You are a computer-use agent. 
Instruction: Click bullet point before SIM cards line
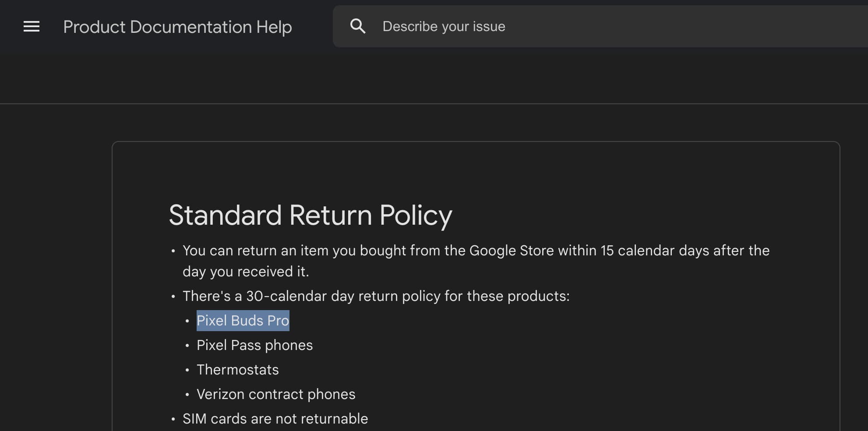(x=173, y=419)
